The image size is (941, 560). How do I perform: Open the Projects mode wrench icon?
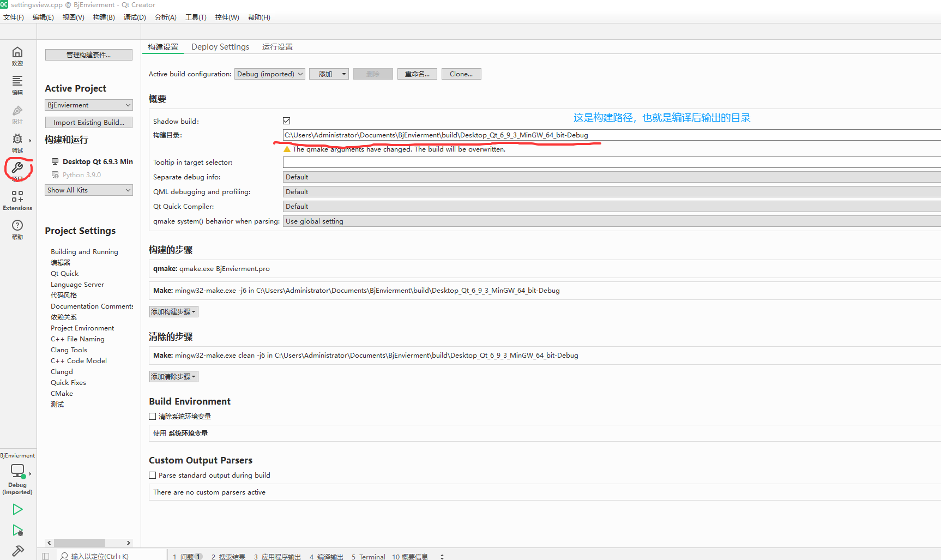tap(17, 168)
